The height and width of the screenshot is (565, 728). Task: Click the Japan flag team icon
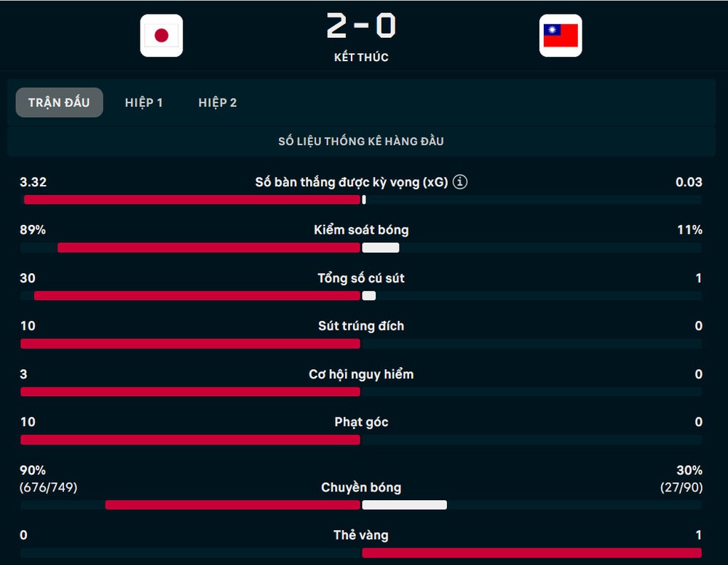[x=162, y=36]
